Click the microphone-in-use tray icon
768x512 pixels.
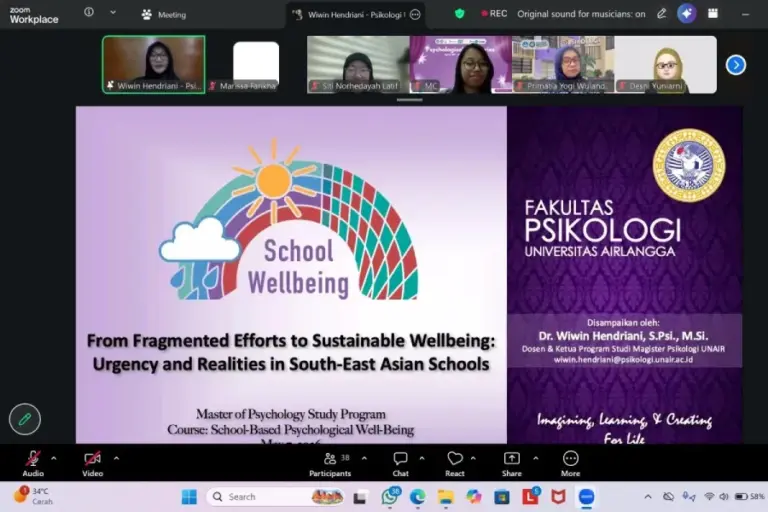pyautogui.click(x=689, y=497)
